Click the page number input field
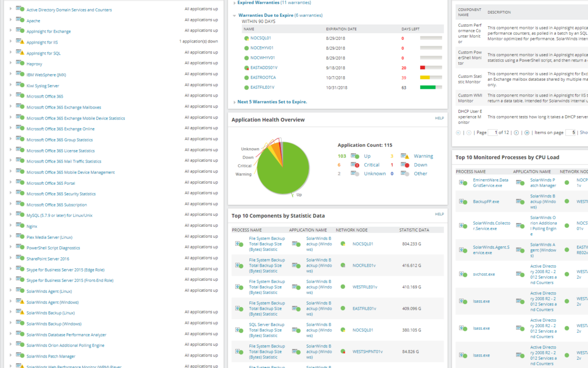 pyautogui.click(x=493, y=132)
